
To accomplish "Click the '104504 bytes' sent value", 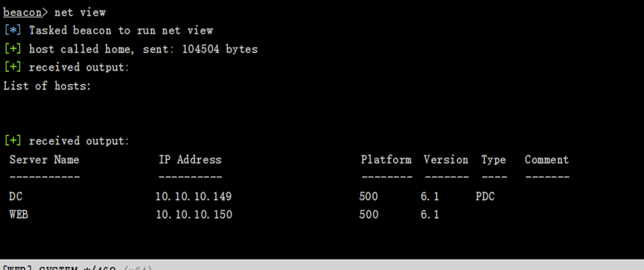I will (x=220, y=49).
